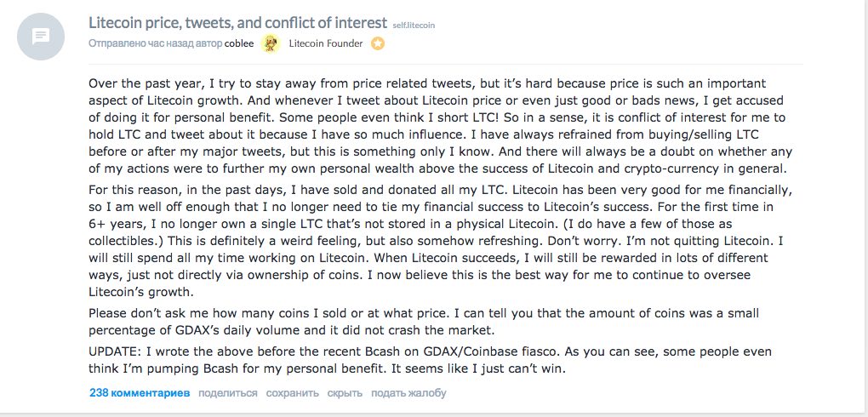Screen dimensions: 868x417
Task: Hide the post using 'скрыть'
Action: (x=345, y=393)
